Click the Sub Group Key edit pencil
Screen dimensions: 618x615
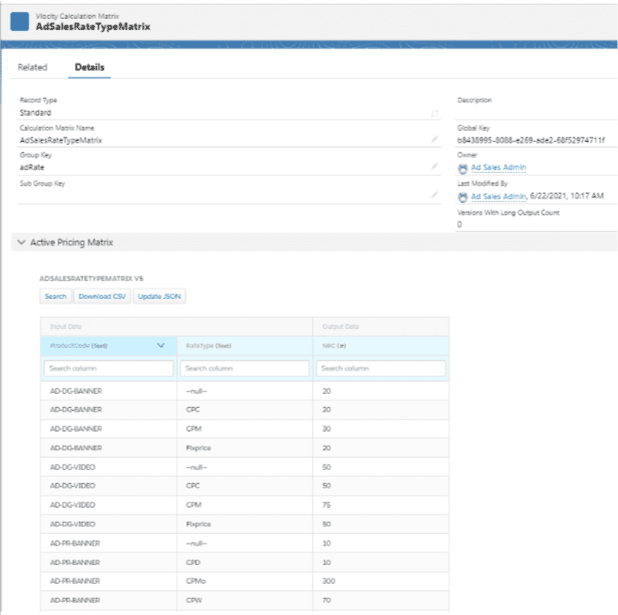(x=435, y=194)
